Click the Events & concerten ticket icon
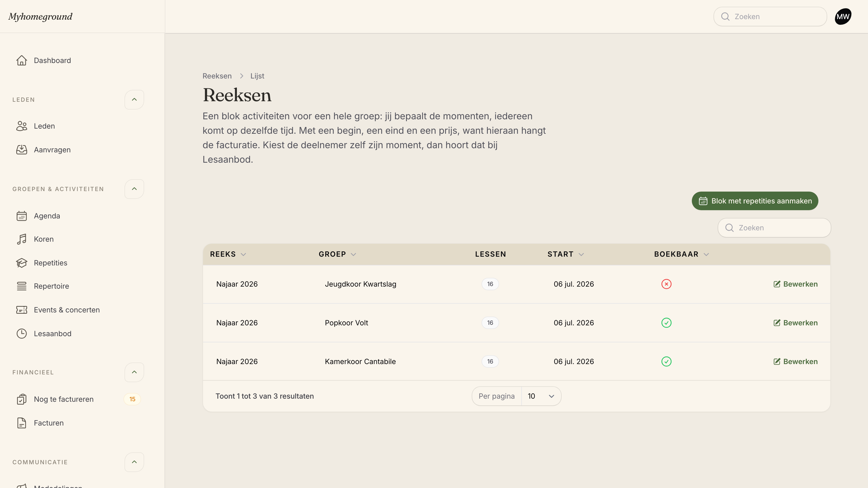The image size is (868, 488). tap(21, 310)
